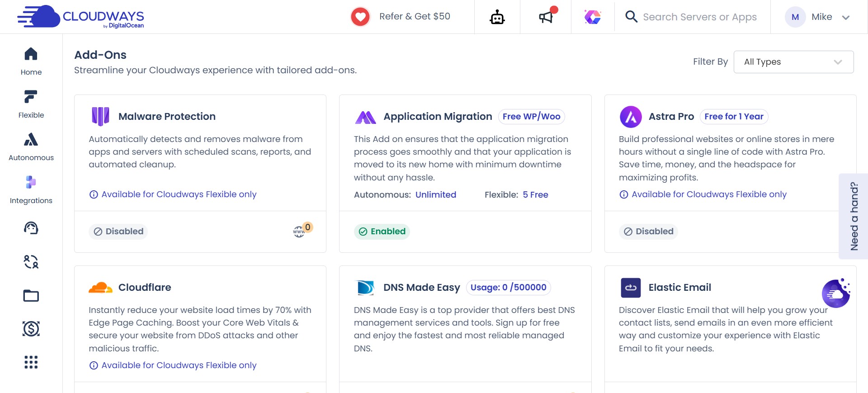This screenshot has width=868, height=393.
Task: Click the DNS Made Easy logo
Action: 366,288
